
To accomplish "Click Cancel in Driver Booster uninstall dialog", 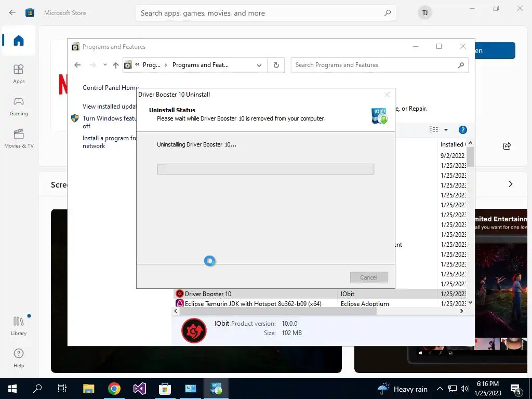I will (x=369, y=277).
